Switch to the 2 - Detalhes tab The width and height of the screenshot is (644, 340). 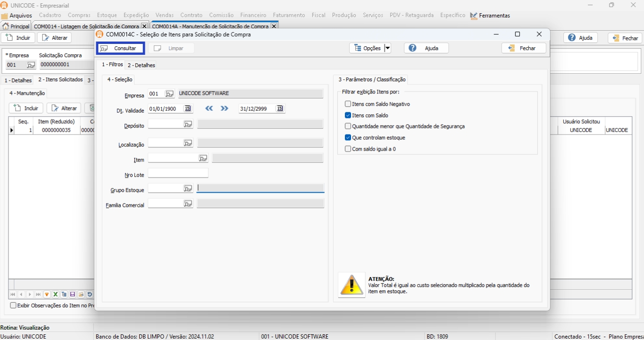(x=141, y=65)
